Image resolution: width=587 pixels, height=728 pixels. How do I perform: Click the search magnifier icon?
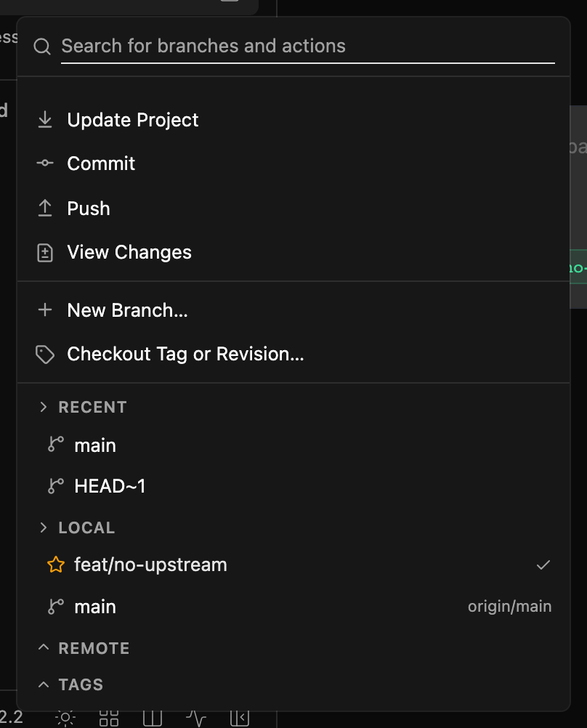[42, 46]
